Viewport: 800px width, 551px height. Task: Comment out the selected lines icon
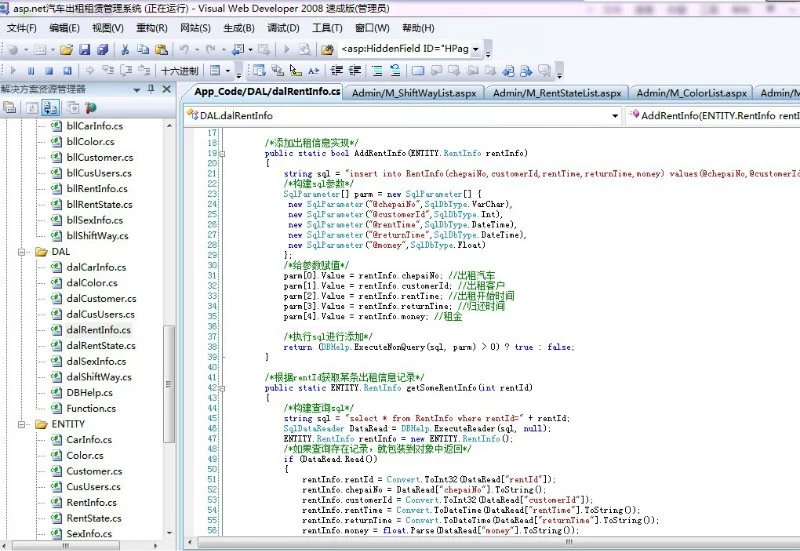[x=377, y=70]
